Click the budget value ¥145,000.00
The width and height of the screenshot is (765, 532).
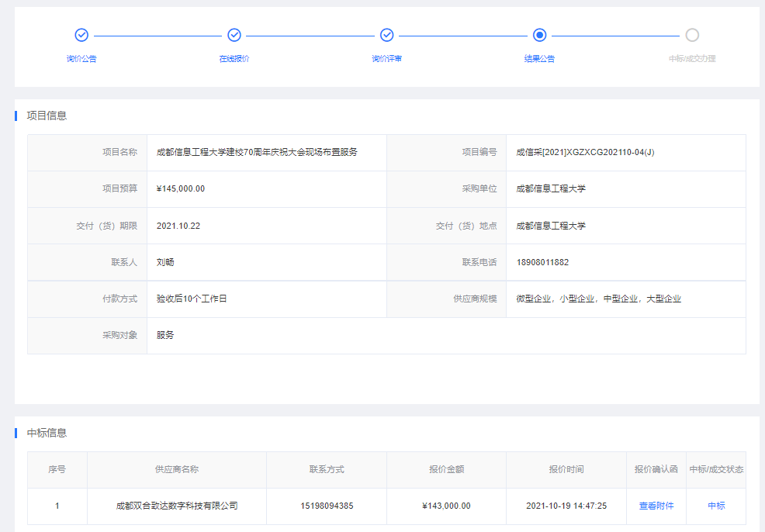(181, 188)
